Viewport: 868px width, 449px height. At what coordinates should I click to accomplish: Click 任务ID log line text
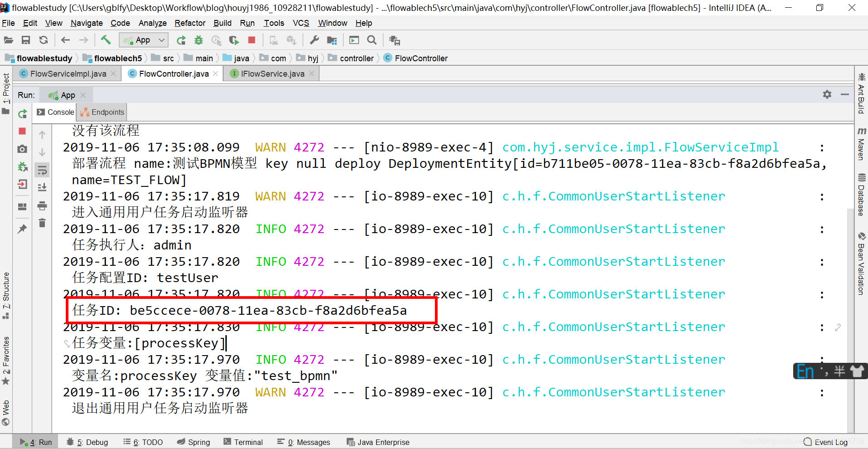pos(239,310)
